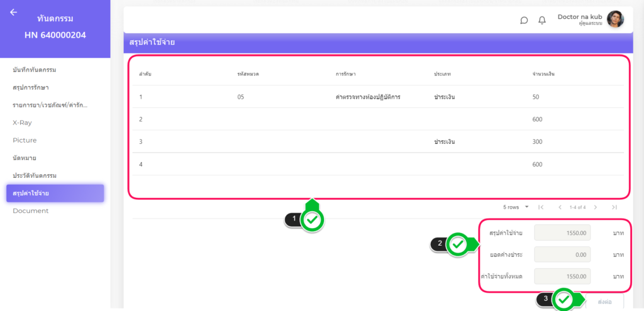Image resolution: width=644 pixels, height=311 pixels.
Task: Select table row with ค่าตรวจทางห้องปฏิบัติการ
Action: [368, 97]
